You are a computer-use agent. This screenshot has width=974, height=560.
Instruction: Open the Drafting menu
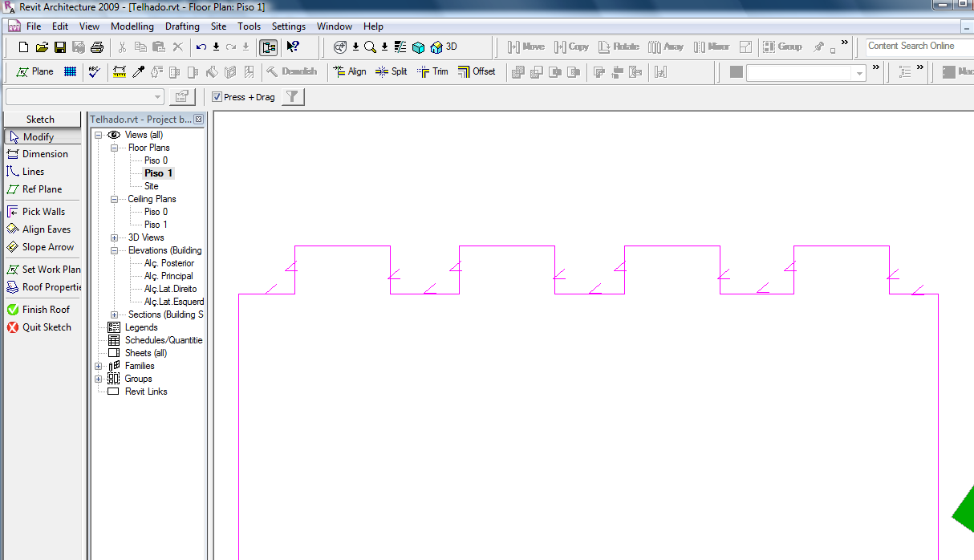click(x=182, y=26)
